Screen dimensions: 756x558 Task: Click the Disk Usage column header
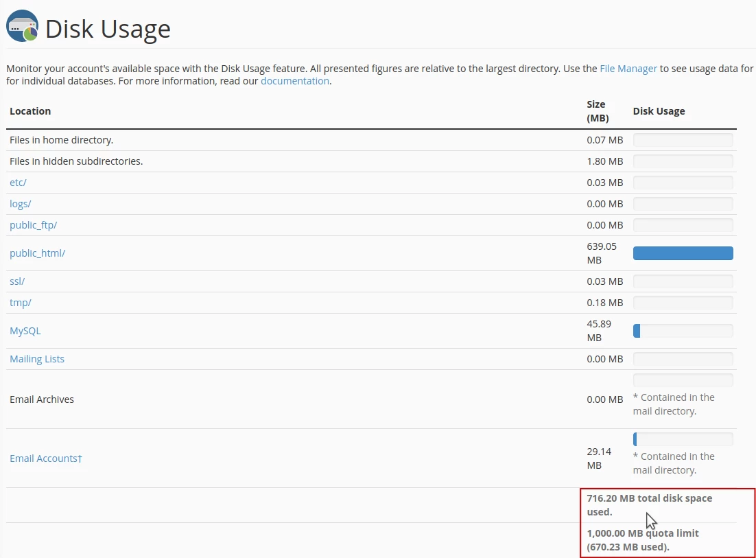[659, 111]
